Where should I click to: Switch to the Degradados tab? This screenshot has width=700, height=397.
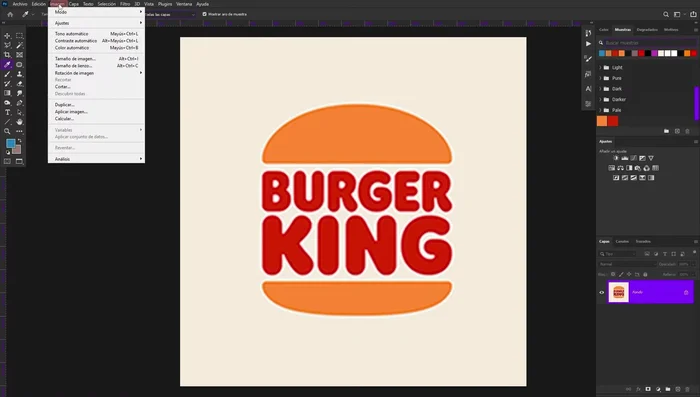click(x=647, y=29)
